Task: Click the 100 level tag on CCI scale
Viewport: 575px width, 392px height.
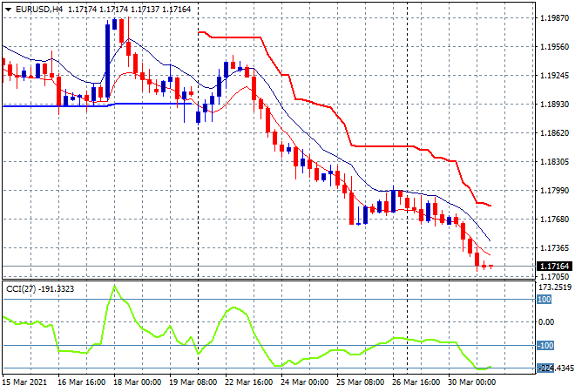Action: (x=543, y=300)
